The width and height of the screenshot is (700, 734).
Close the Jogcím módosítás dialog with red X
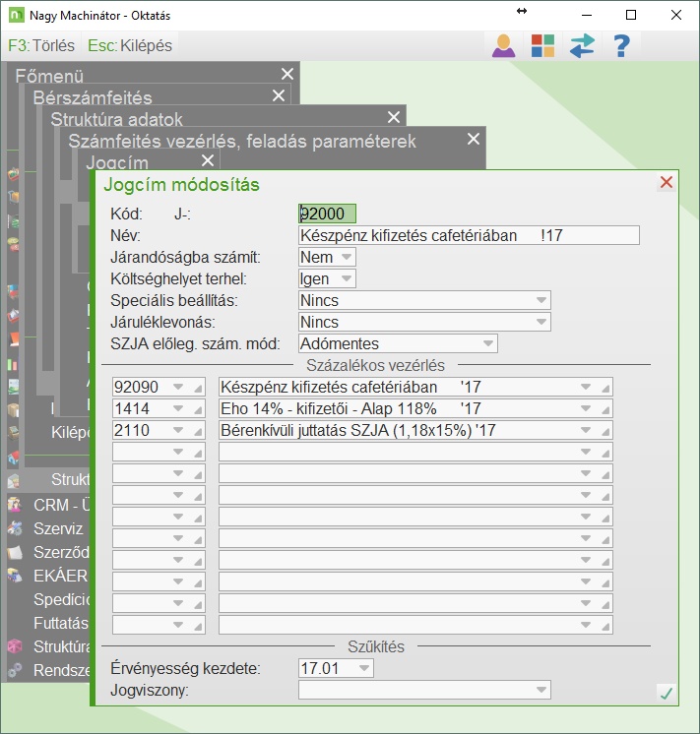tap(667, 183)
